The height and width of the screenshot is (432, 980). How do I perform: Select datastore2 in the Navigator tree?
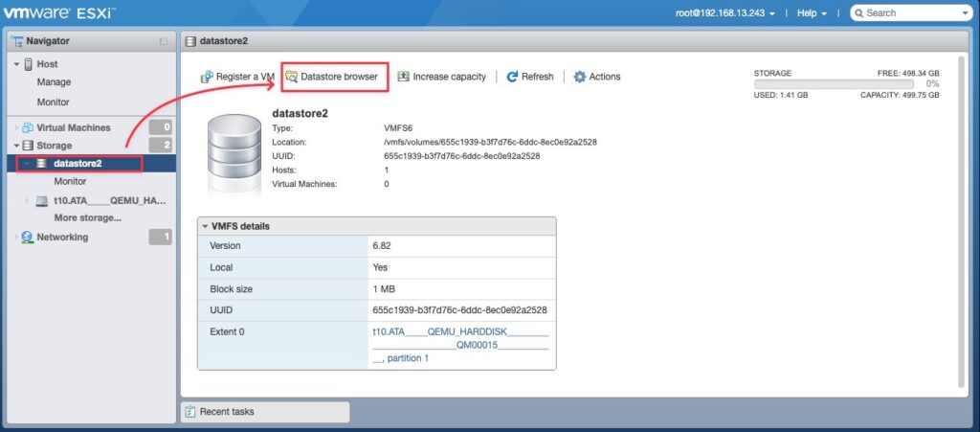(x=78, y=164)
